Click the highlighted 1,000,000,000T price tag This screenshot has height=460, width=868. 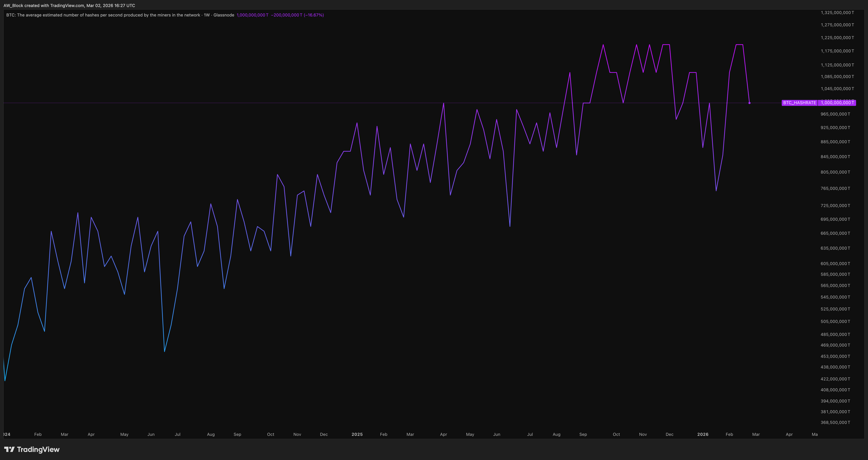[x=837, y=103]
